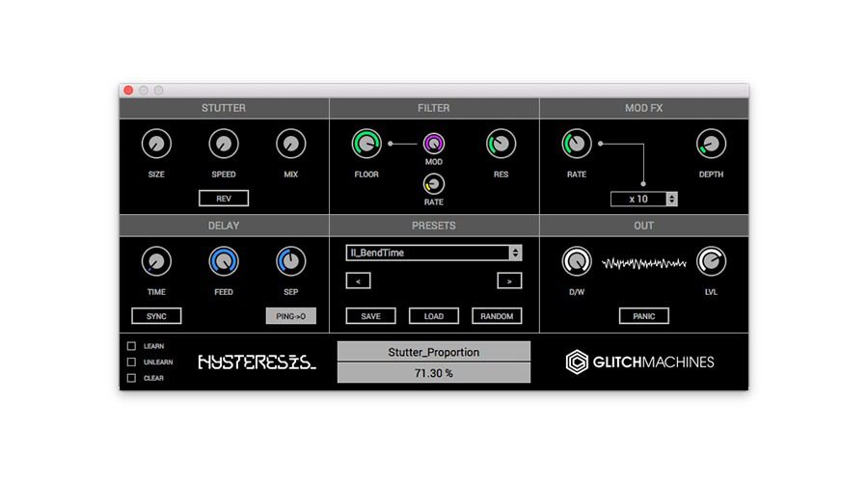The height and width of the screenshot is (482, 868).
Task: Click the output waveform display
Action: (x=644, y=263)
